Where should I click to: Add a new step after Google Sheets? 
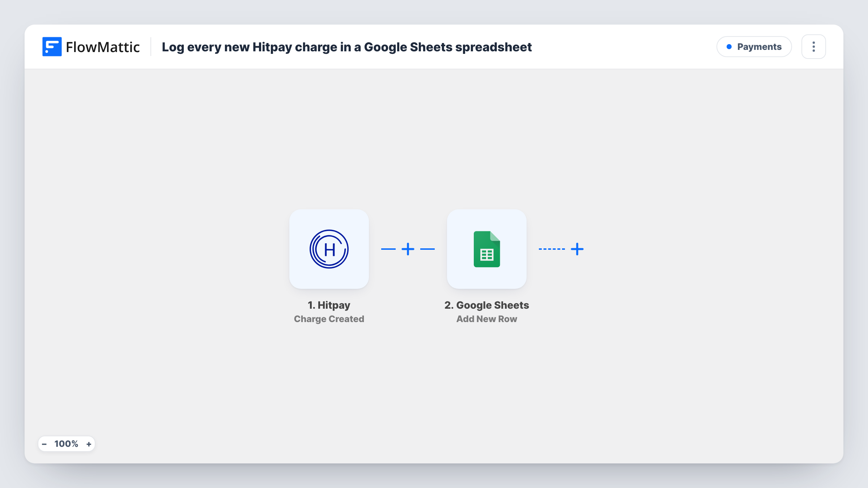(x=577, y=249)
